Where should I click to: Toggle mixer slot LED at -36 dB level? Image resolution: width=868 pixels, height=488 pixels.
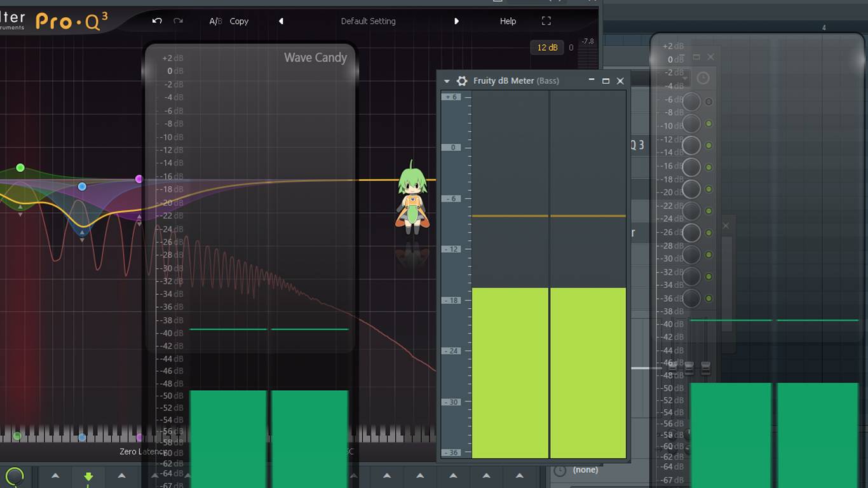pyautogui.click(x=709, y=298)
